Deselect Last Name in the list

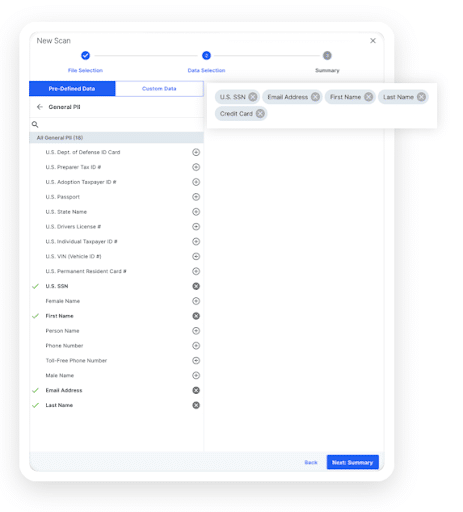tap(196, 405)
